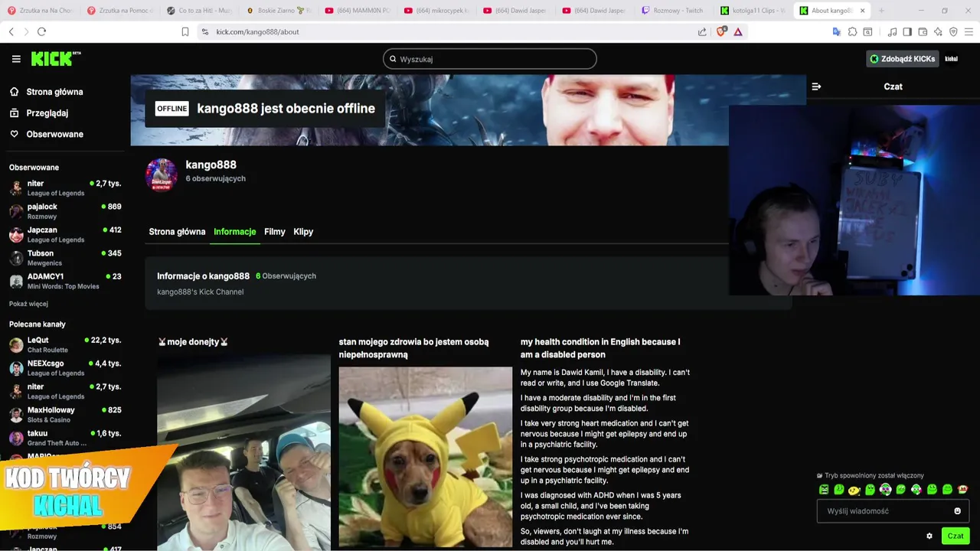Collapse the chat panel icon
This screenshot has width=980, height=551.
(x=816, y=86)
